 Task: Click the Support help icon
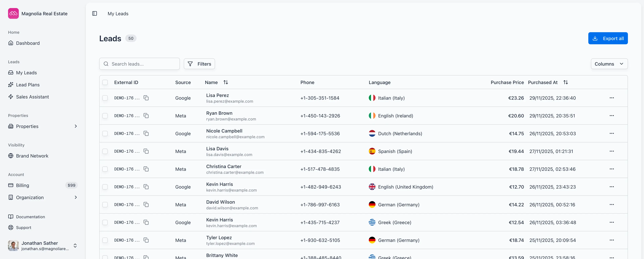point(11,227)
